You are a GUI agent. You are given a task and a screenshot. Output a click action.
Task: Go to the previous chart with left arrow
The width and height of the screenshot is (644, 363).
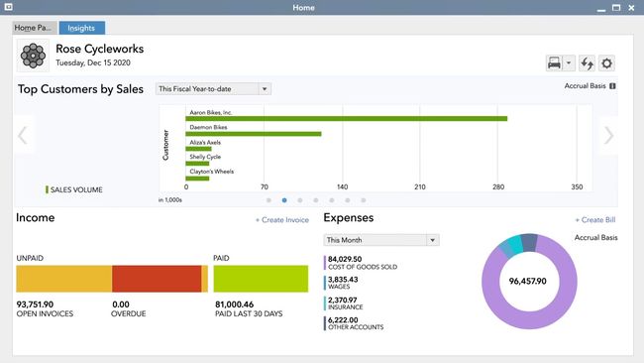23,135
